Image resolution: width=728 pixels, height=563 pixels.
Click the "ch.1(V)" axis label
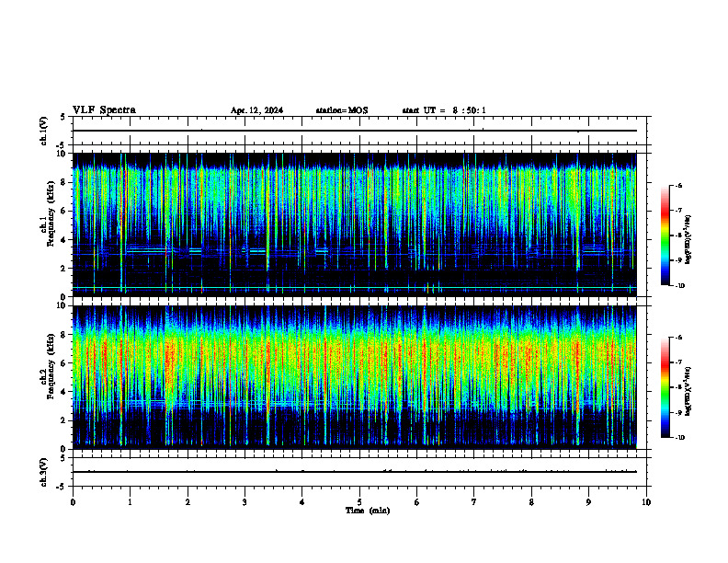click(43, 131)
